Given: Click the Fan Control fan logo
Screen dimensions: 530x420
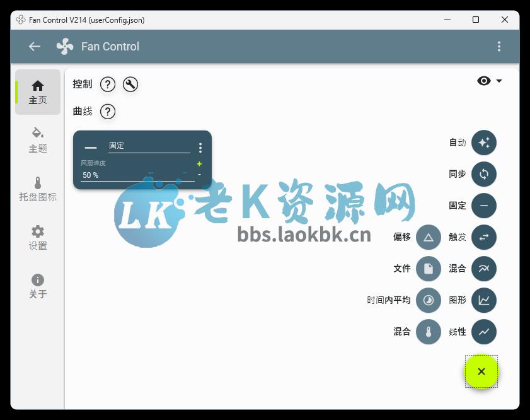Looking at the screenshot, I should [65, 46].
